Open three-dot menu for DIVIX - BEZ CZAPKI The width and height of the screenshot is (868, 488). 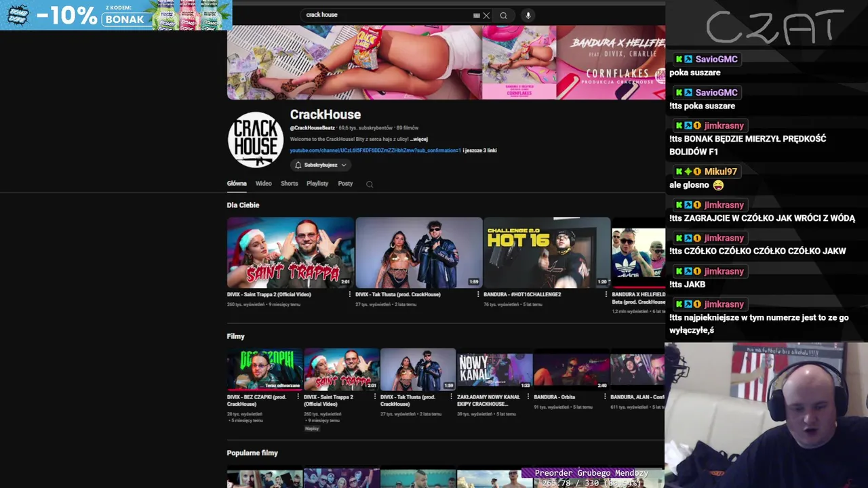pos(299,397)
